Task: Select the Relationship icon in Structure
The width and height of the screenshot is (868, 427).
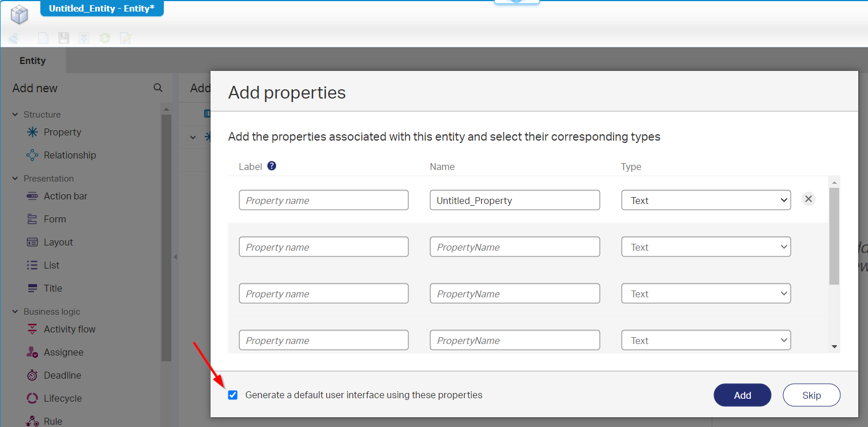Action: (x=32, y=155)
